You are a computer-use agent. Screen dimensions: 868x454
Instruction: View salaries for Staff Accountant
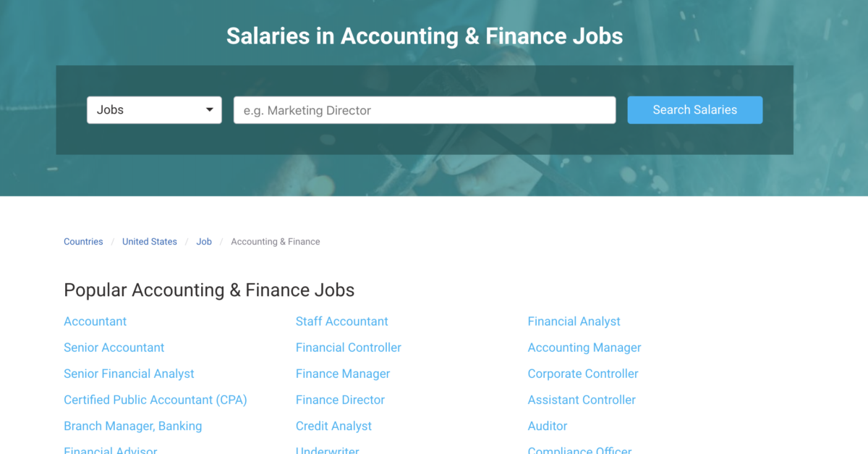click(341, 321)
